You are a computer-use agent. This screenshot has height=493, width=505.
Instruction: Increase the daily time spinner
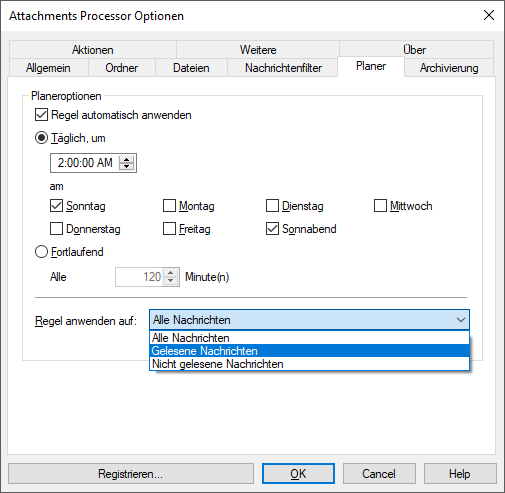(126, 160)
